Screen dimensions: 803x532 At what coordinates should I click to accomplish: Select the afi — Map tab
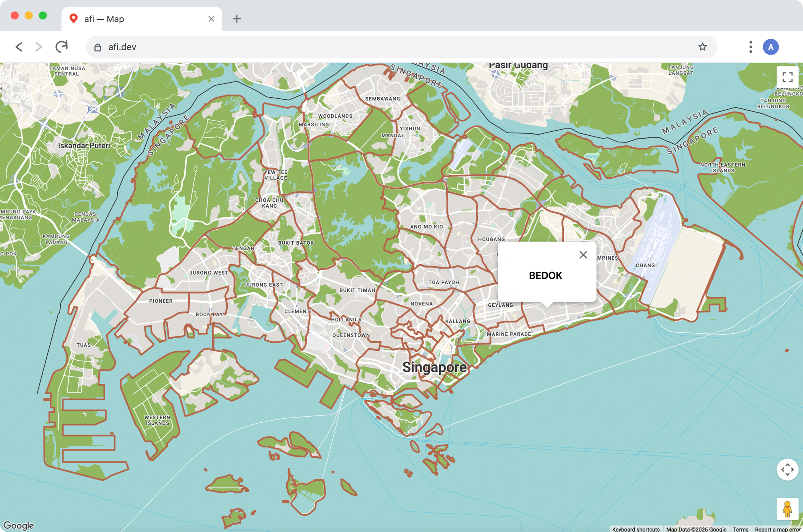[142, 19]
